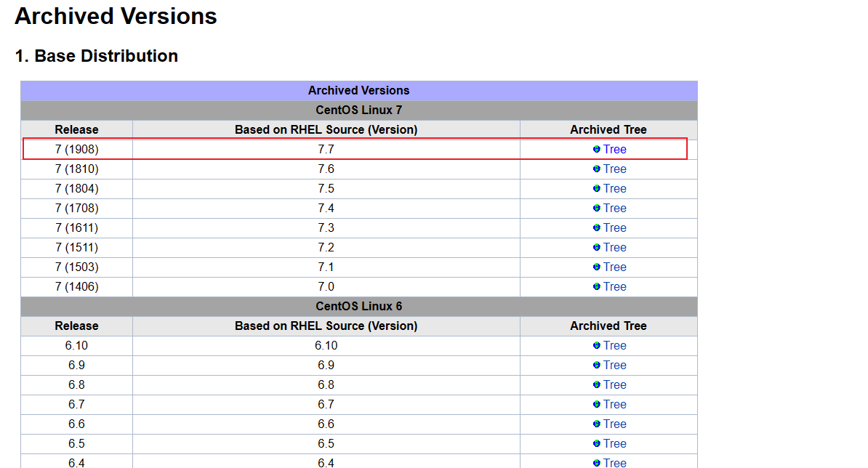The image size is (868, 468).
Task: Open the Tree link for release 6.9
Action: (x=614, y=365)
